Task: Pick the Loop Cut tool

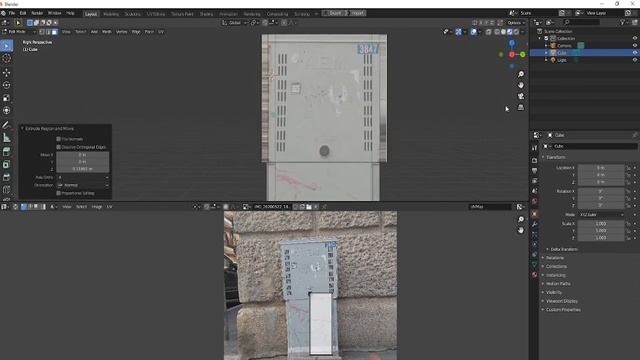Action: coord(7,190)
